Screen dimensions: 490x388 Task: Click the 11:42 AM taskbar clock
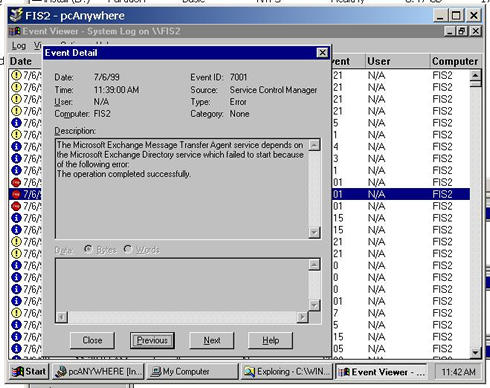(x=459, y=372)
